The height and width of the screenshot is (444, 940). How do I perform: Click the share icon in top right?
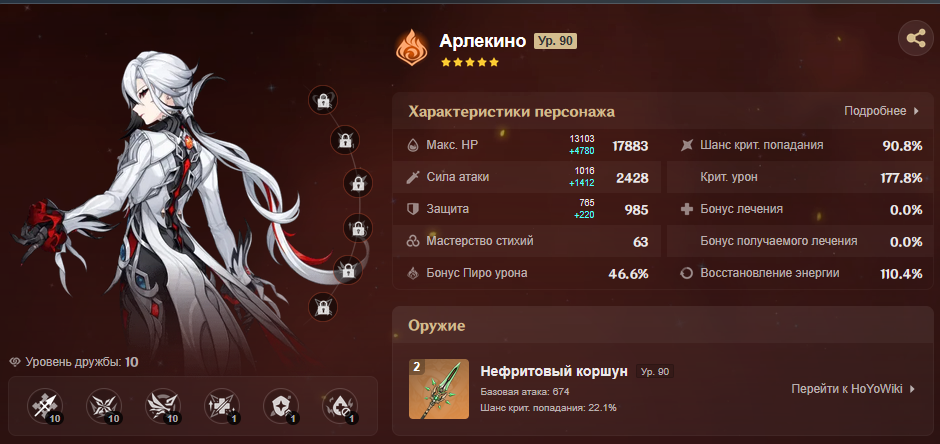(x=915, y=39)
